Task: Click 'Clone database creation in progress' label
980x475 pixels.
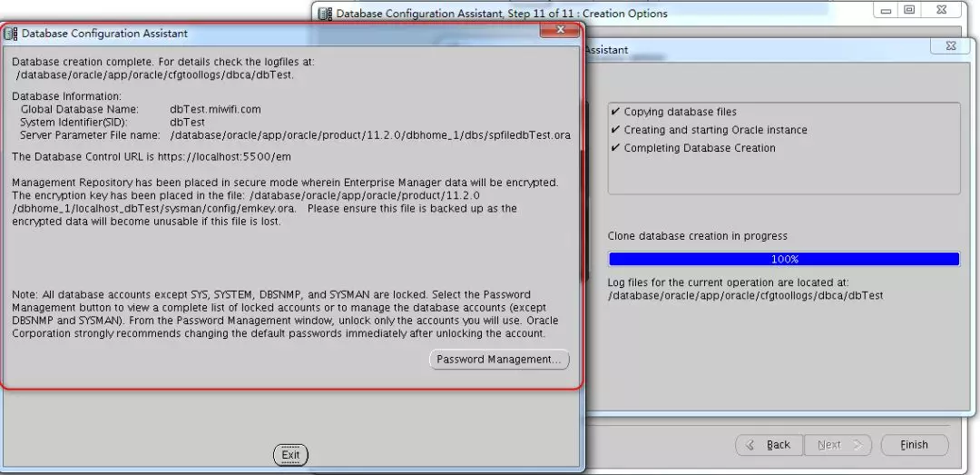Action: tap(698, 236)
